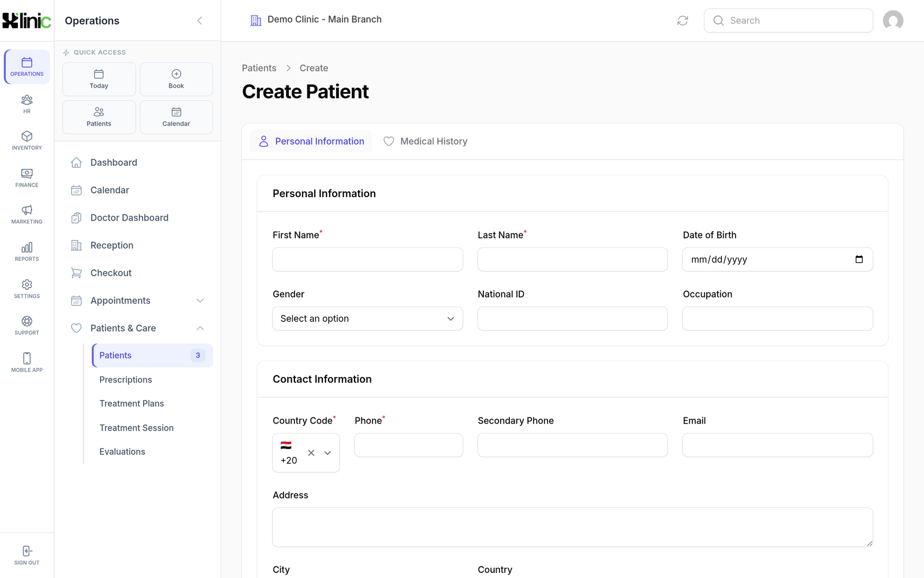Click the Quick Access Calendar button
Image resolution: width=924 pixels, height=578 pixels.
point(176,117)
